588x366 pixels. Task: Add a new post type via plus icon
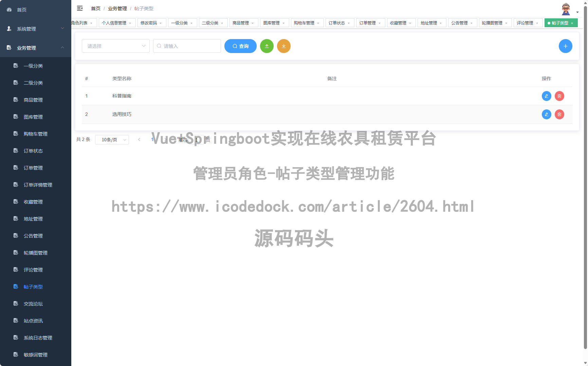(x=565, y=46)
